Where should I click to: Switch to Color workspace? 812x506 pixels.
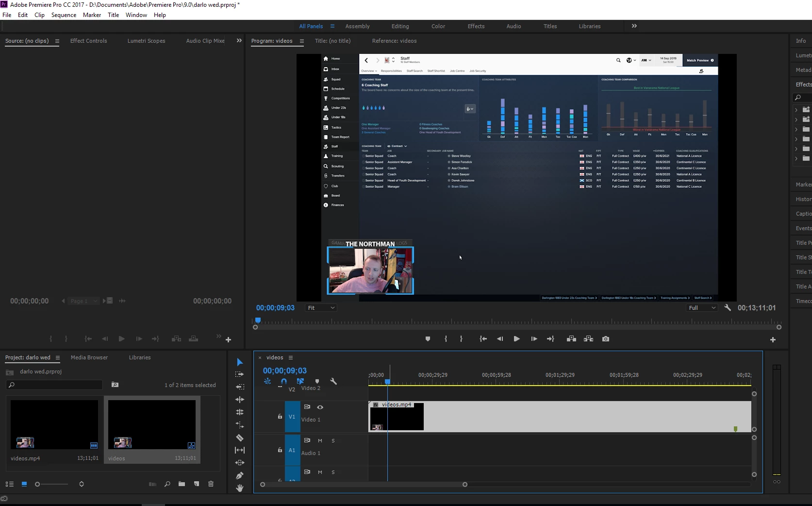438,26
